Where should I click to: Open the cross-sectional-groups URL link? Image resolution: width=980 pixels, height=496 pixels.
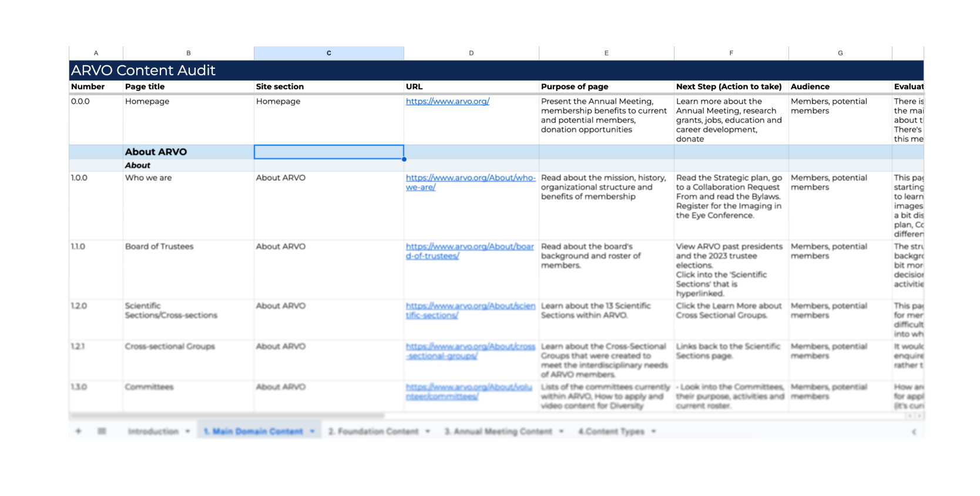click(x=471, y=351)
